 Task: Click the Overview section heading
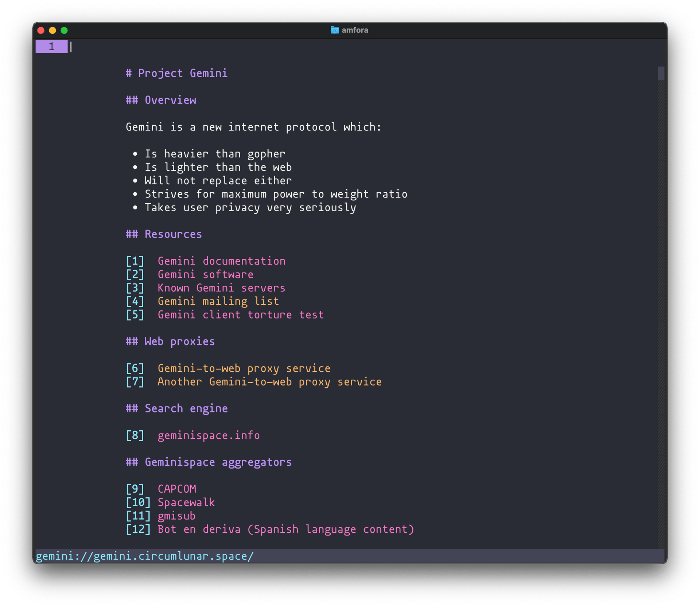click(x=160, y=100)
